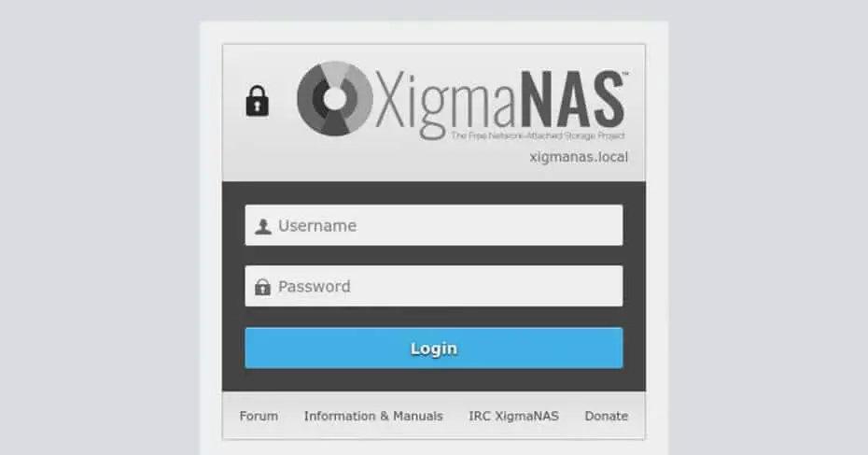Open the Information & Manuals link
Screen dimensions: 868x455
(x=373, y=416)
